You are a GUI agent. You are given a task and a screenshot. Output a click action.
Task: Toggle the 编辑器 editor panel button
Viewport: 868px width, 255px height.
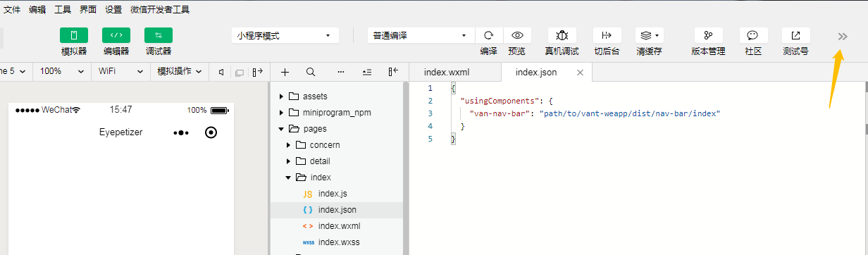coord(116,35)
